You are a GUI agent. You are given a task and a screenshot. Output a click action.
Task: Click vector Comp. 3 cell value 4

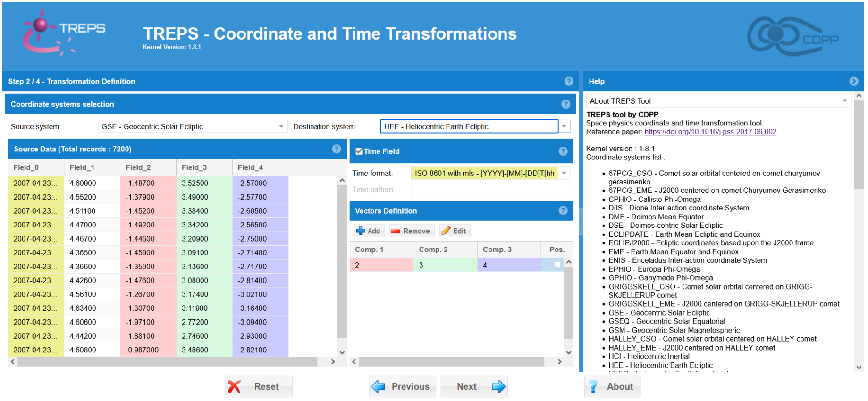[509, 265]
